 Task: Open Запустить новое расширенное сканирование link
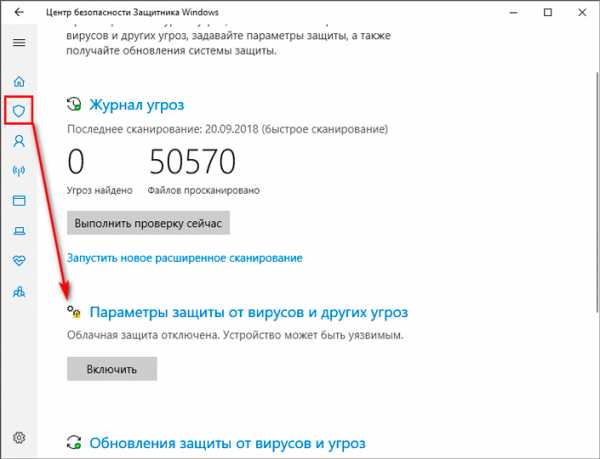[x=185, y=258]
